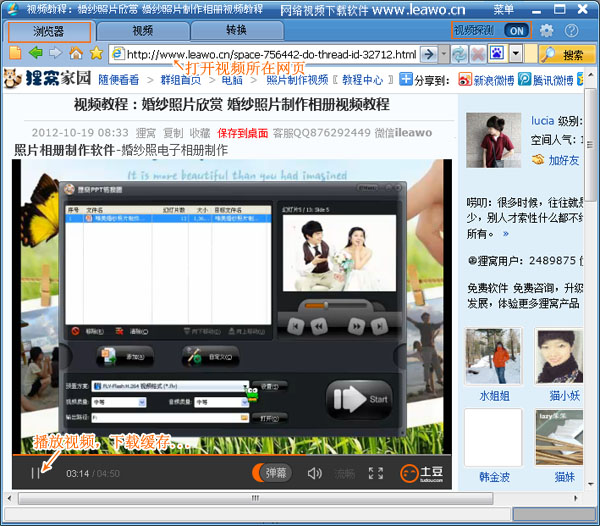Open the 随便看看 link
This screenshot has height=526, width=600.
[x=119, y=80]
